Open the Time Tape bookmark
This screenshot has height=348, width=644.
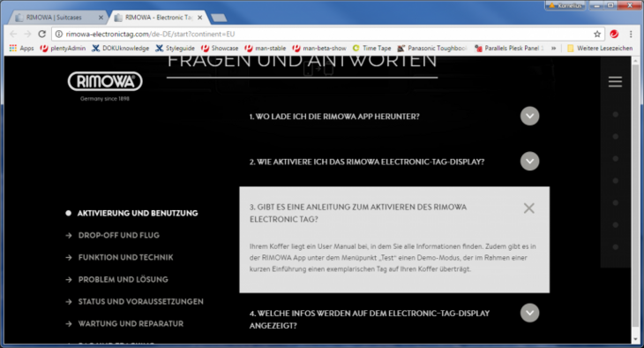(x=371, y=48)
